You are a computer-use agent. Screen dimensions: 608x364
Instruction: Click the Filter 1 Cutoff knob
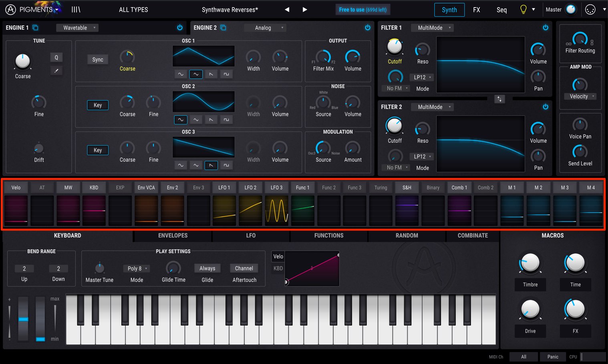395,47
